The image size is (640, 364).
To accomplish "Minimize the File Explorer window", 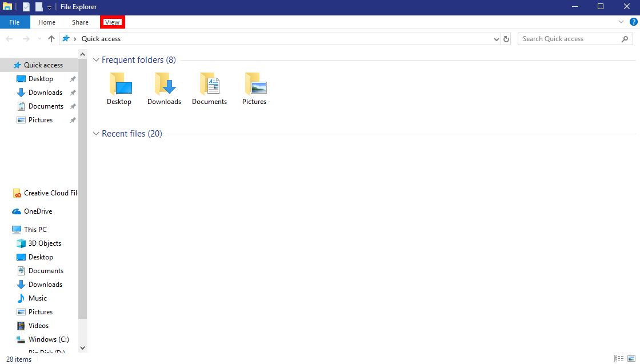I will pyautogui.click(x=575, y=6).
